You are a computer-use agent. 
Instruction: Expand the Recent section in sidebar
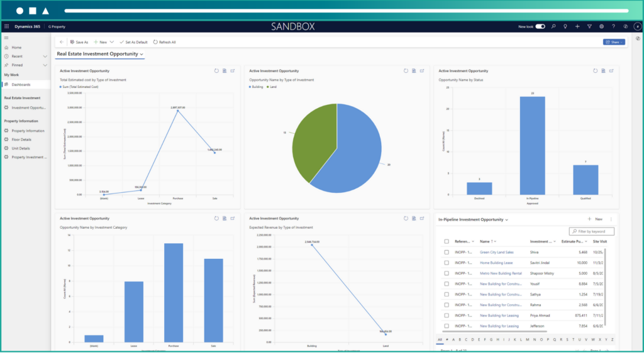click(45, 56)
